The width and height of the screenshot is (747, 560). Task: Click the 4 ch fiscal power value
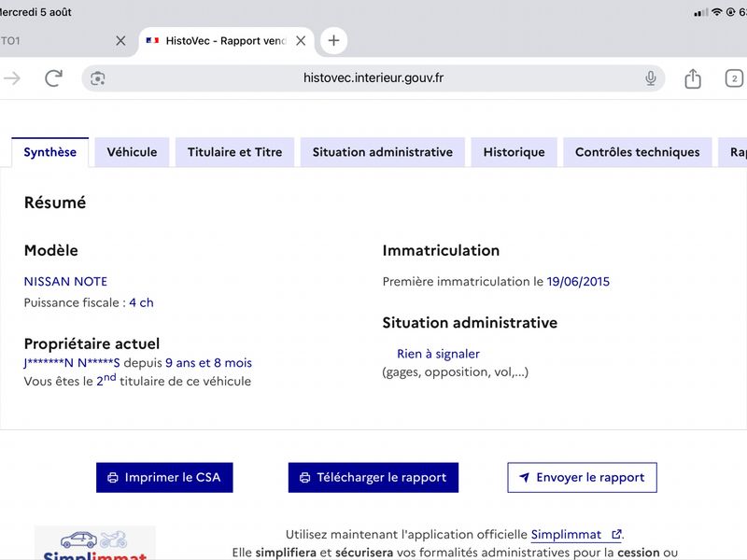click(x=141, y=302)
